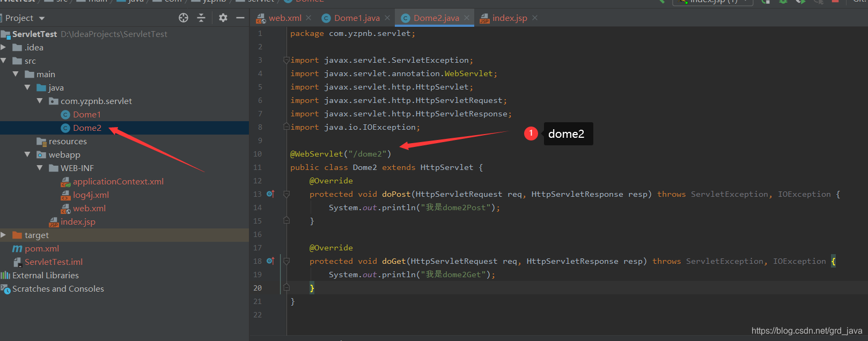Click package com.yzpnb.servlet statement

pyautogui.click(x=352, y=33)
